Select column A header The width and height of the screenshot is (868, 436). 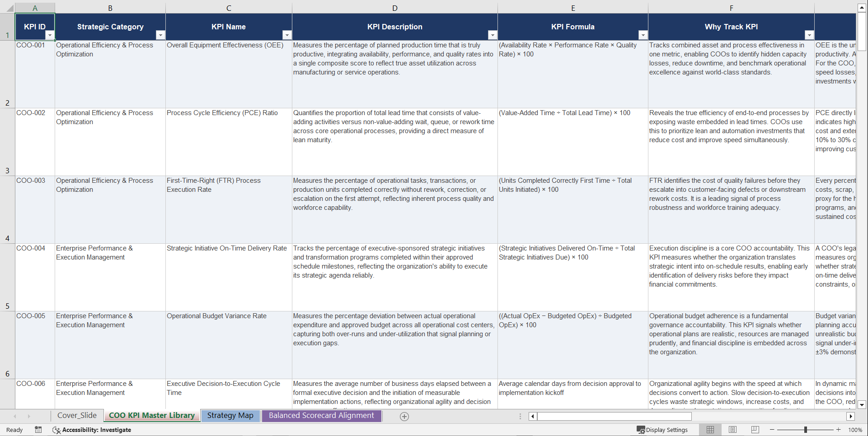point(35,8)
